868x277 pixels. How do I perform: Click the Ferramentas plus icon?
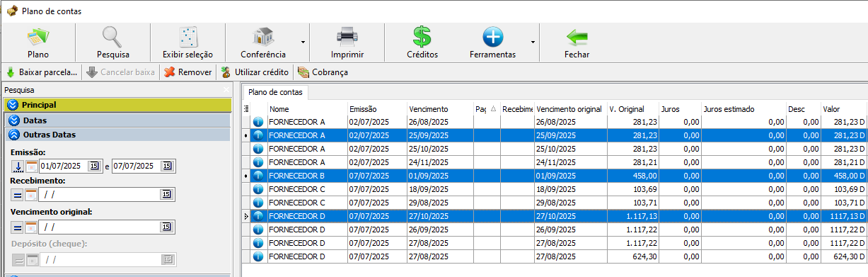click(x=492, y=36)
